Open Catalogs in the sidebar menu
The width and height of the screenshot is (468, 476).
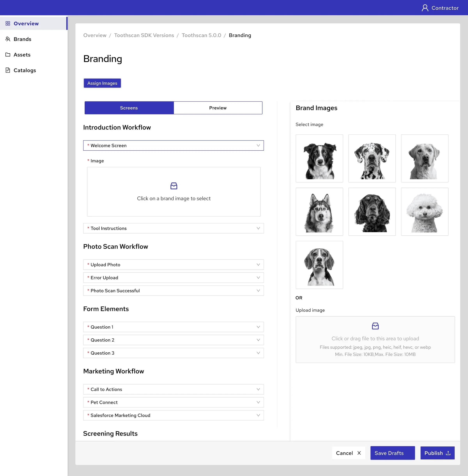34,70
